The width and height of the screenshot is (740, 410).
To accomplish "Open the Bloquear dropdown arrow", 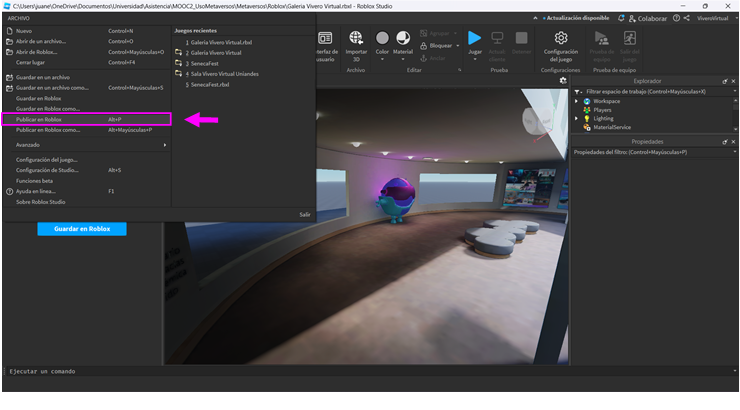I will coord(457,46).
